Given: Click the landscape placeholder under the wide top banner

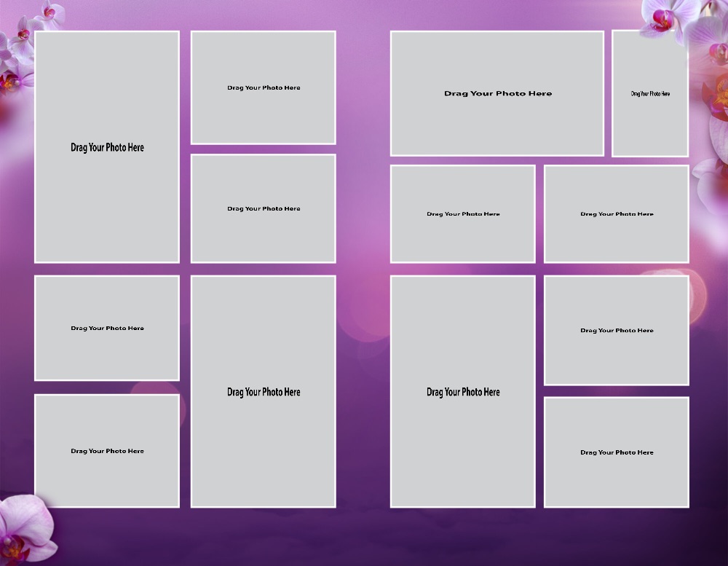Looking at the screenshot, I should tap(463, 213).
